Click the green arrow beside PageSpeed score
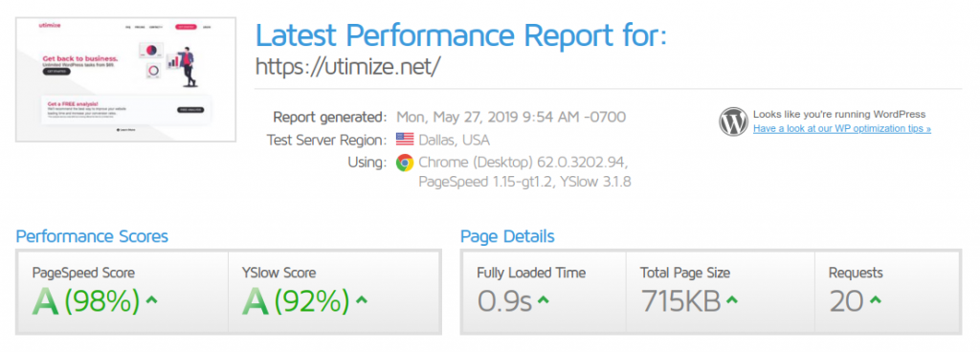 point(151,300)
